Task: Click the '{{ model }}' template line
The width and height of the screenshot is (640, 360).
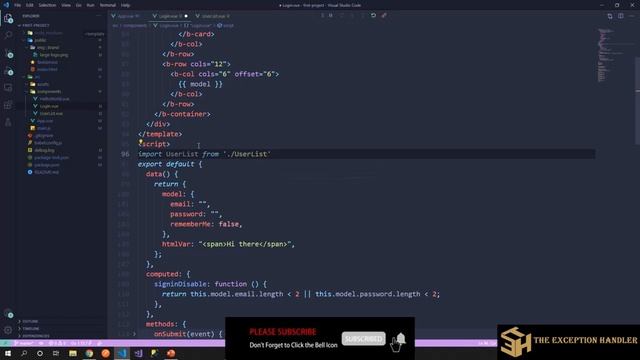Action: (200, 84)
